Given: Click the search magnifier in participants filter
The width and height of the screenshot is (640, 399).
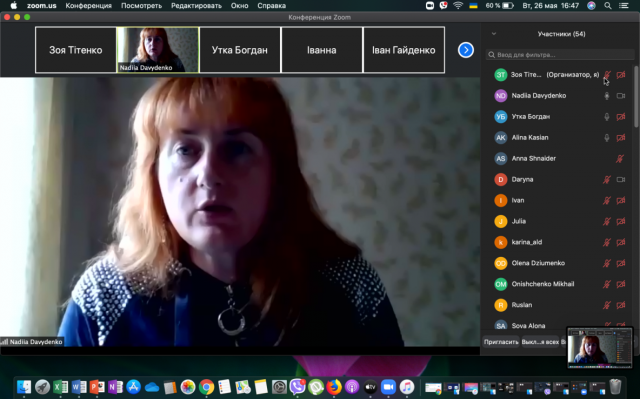Looking at the screenshot, I should (x=491, y=55).
